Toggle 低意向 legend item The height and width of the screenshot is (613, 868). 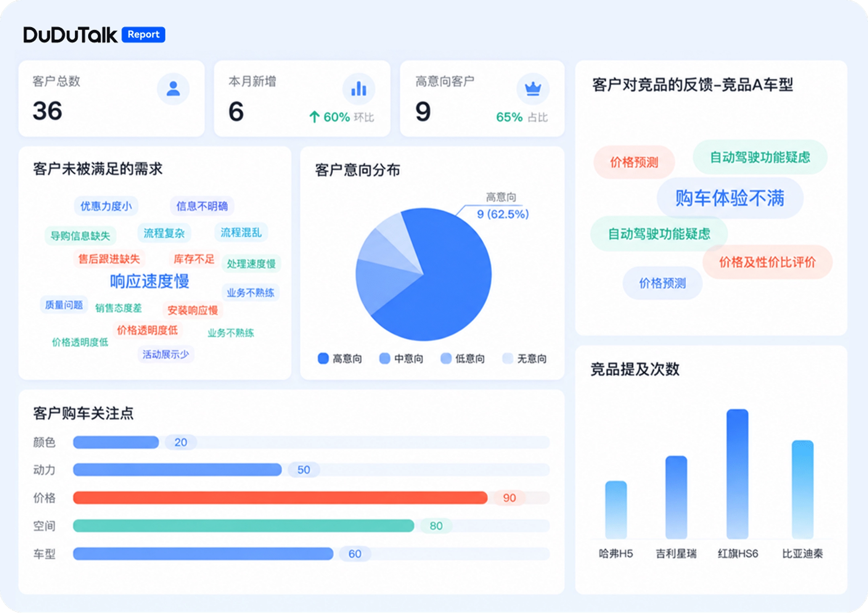[x=463, y=358]
